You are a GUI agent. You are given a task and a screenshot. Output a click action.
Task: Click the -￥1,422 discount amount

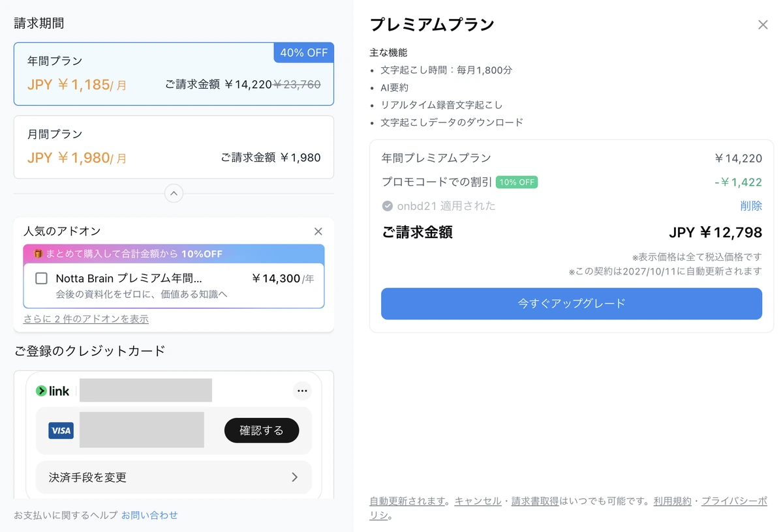coord(738,183)
